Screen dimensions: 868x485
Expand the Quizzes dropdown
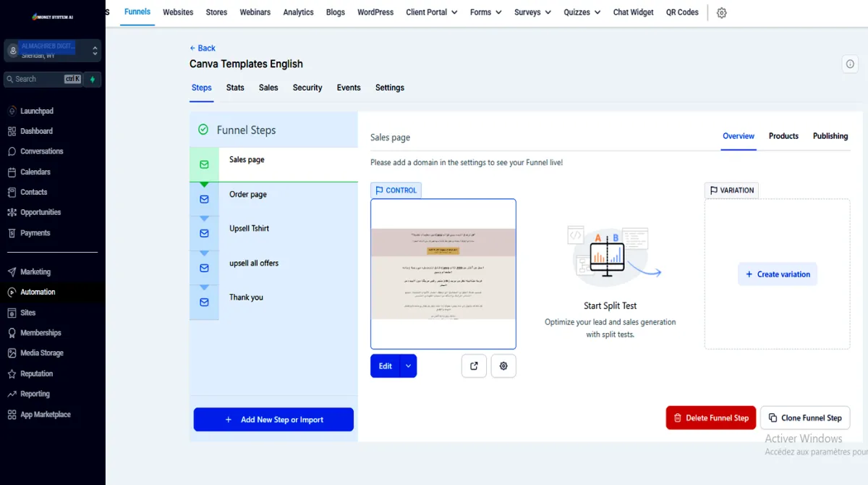click(582, 12)
